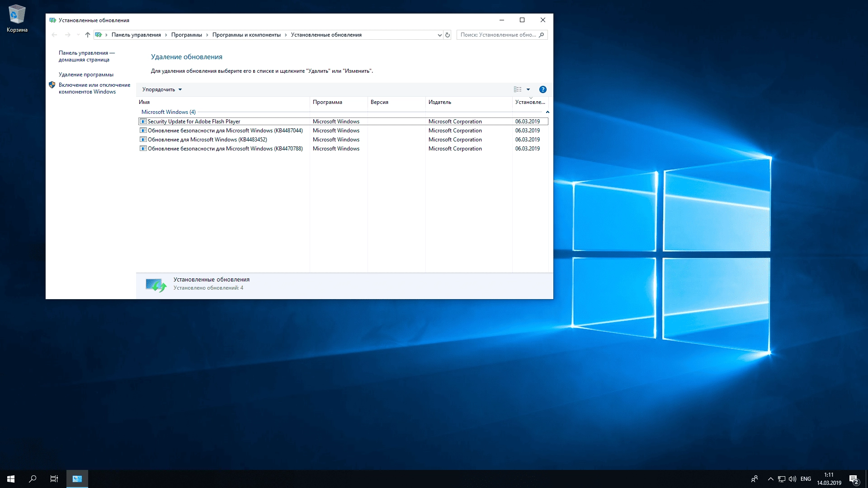Open Task View on the taskbar
The image size is (868, 488).
tap(54, 479)
